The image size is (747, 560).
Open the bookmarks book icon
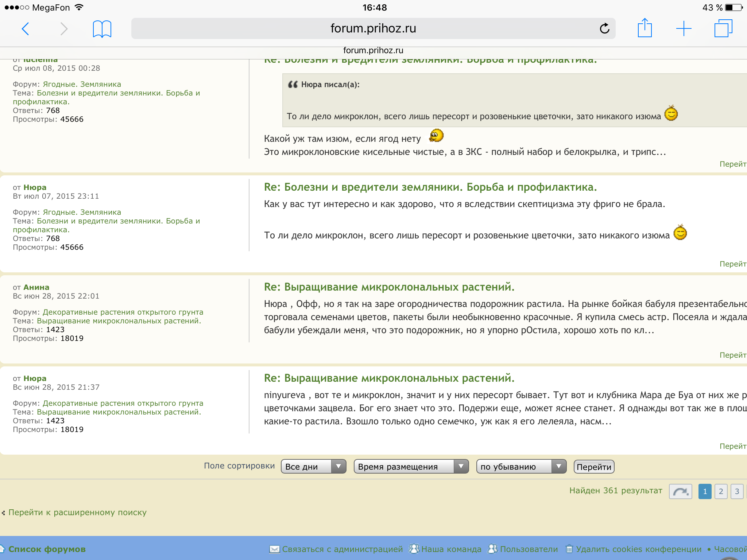[x=102, y=29]
